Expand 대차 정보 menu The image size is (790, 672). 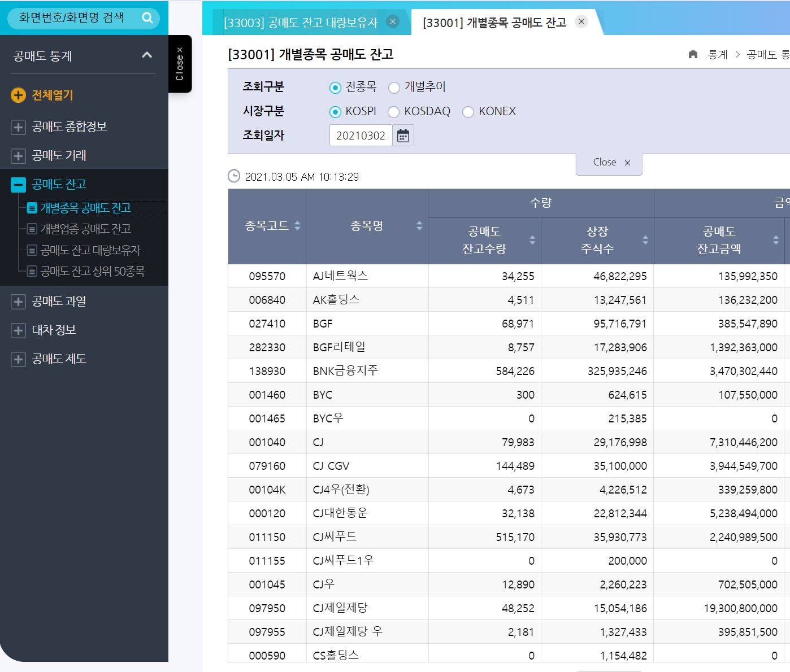[18, 330]
